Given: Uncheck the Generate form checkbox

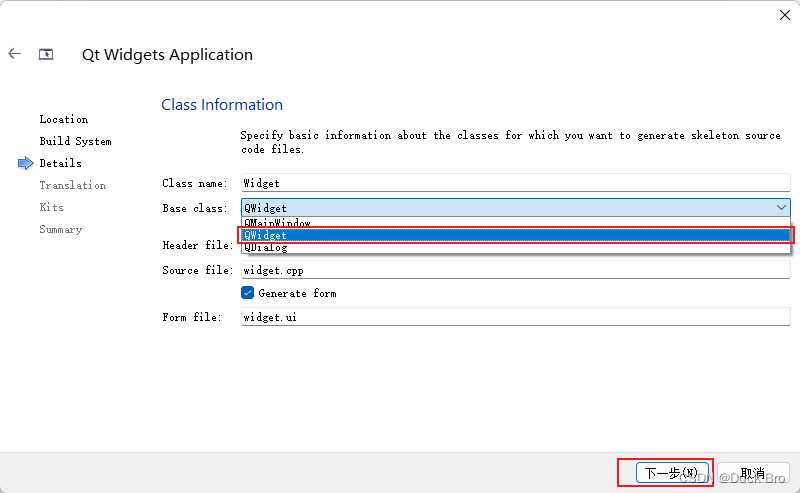Looking at the screenshot, I should (247, 293).
